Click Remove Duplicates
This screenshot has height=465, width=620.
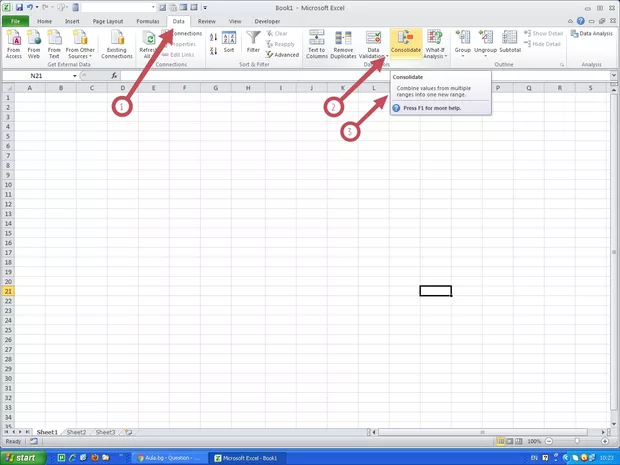pyautogui.click(x=343, y=44)
